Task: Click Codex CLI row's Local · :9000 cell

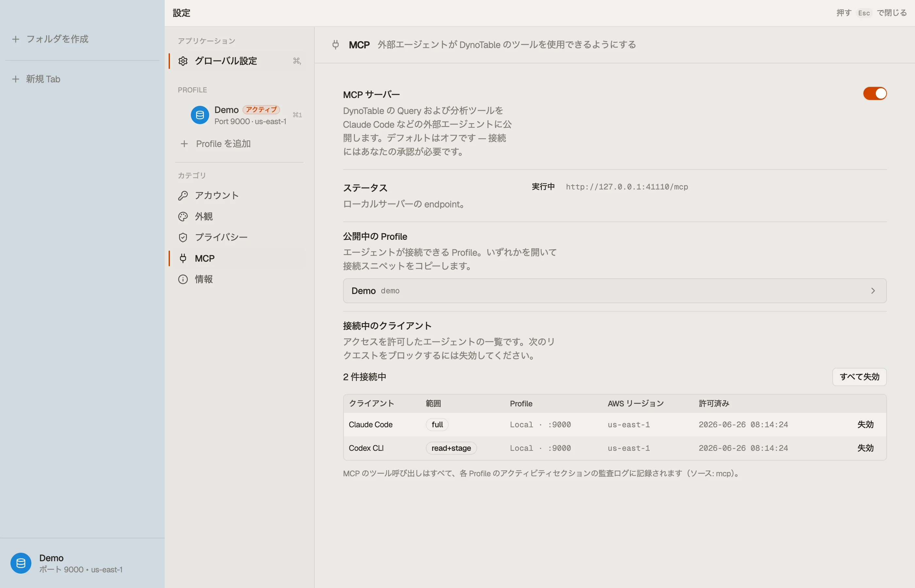Action: click(540, 448)
